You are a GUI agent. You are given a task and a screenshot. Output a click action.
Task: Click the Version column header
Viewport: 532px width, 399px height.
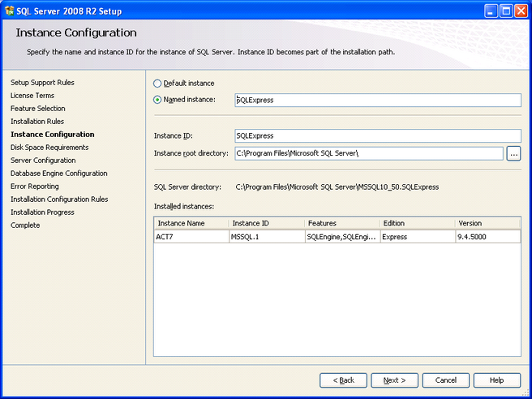pos(487,223)
